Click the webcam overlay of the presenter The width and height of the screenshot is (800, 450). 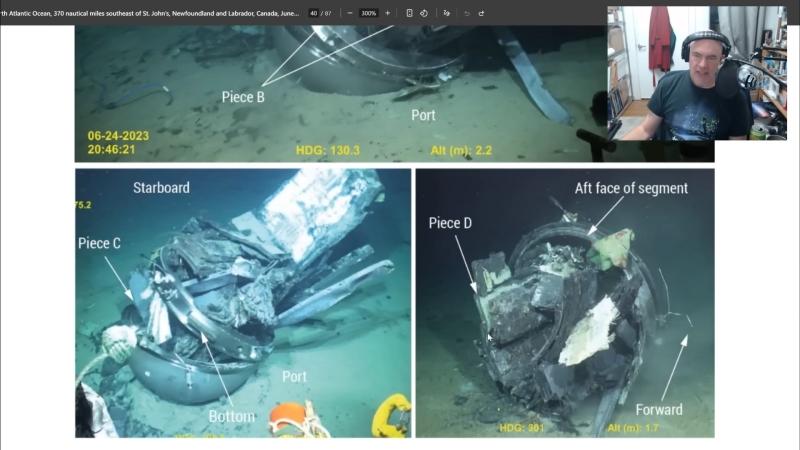[x=697, y=73]
